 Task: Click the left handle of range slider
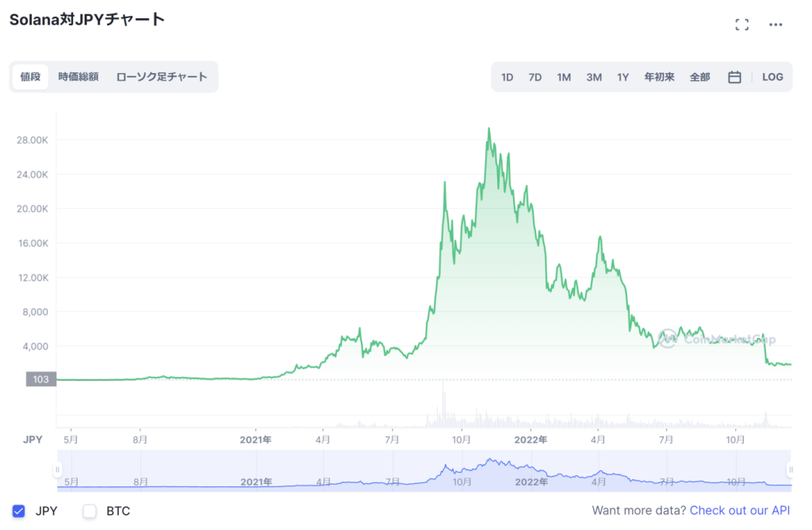tap(57, 470)
